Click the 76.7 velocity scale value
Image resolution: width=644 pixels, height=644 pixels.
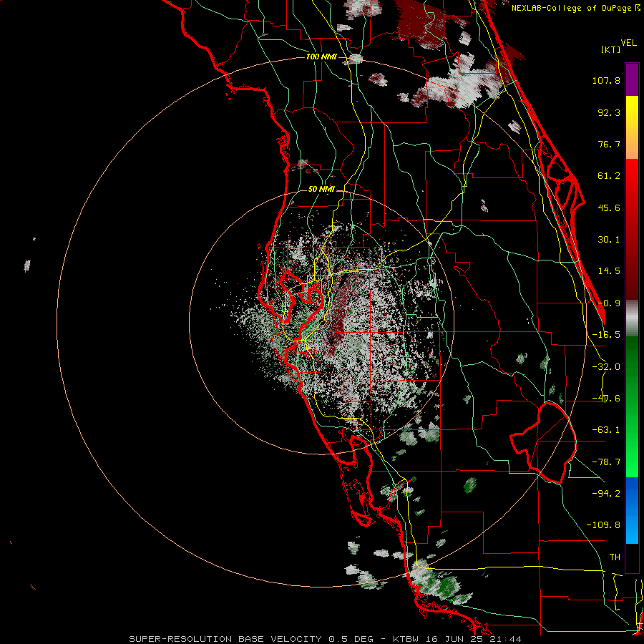coord(609,144)
